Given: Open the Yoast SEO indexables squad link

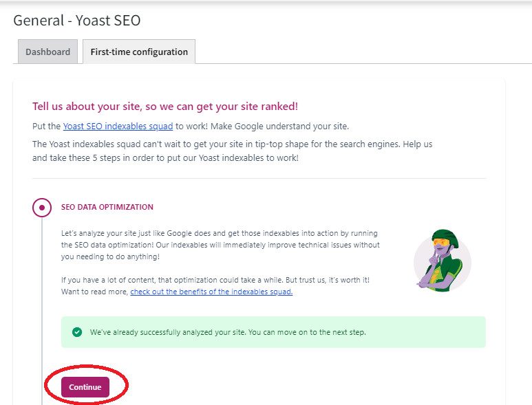Looking at the screenshot, I should click(x=118, y=126).
